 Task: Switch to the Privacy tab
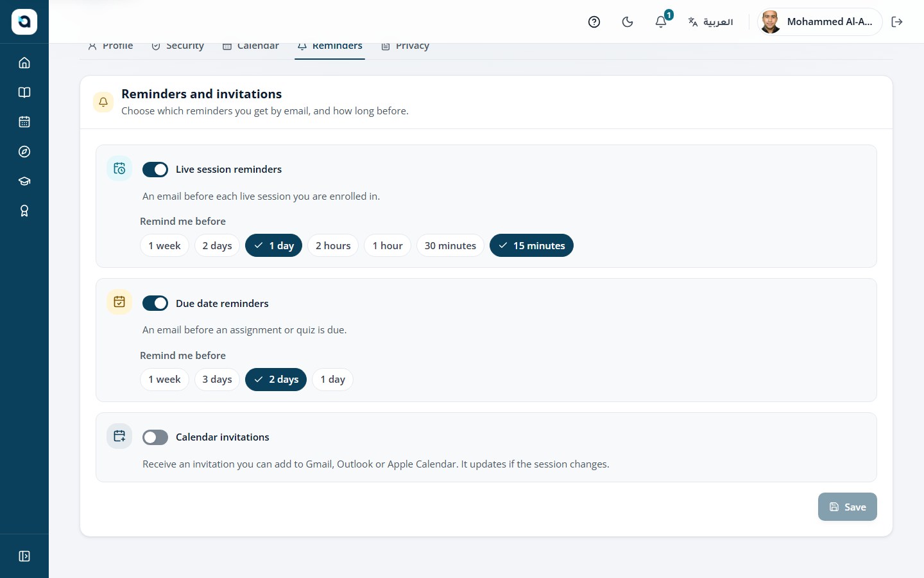pyautogui.click(x=405, y=46)
